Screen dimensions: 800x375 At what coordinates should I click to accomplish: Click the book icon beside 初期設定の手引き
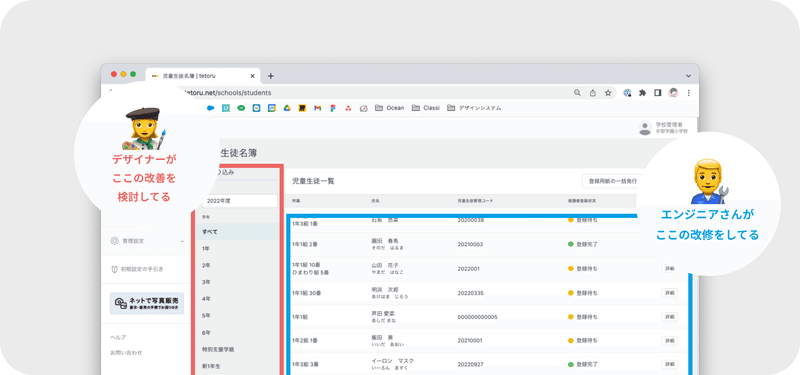tap(114, 269)
